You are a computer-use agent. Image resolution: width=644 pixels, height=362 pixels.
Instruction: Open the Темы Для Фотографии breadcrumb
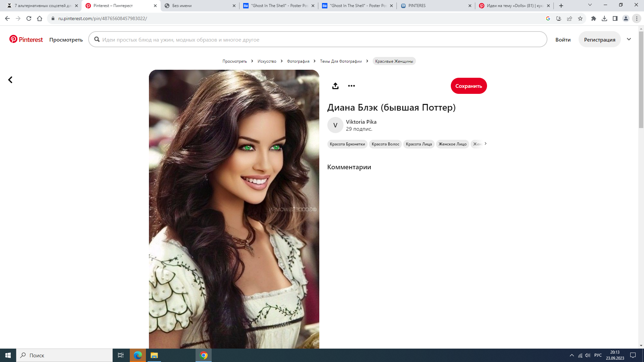(341, 61)
